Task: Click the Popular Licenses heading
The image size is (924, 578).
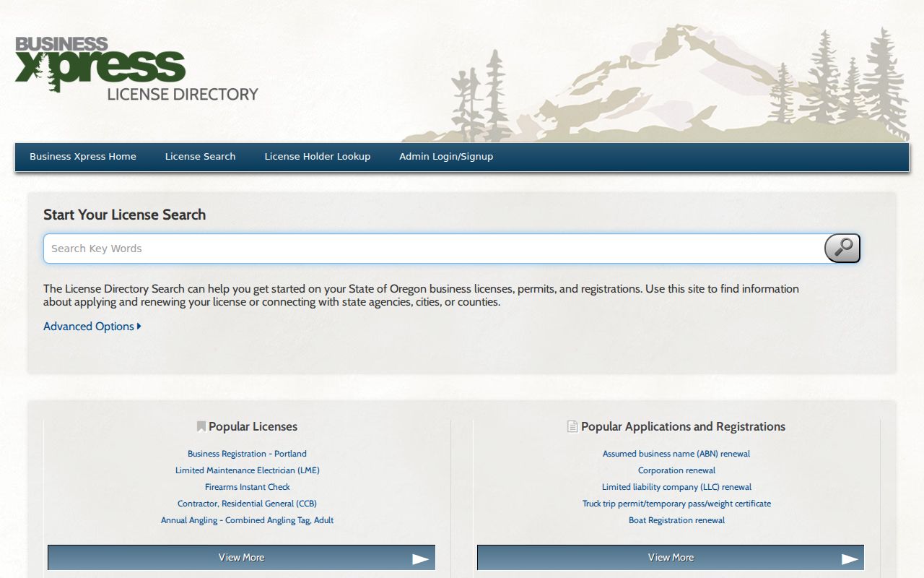Action: pyautogui.click(x=253, y=427)
